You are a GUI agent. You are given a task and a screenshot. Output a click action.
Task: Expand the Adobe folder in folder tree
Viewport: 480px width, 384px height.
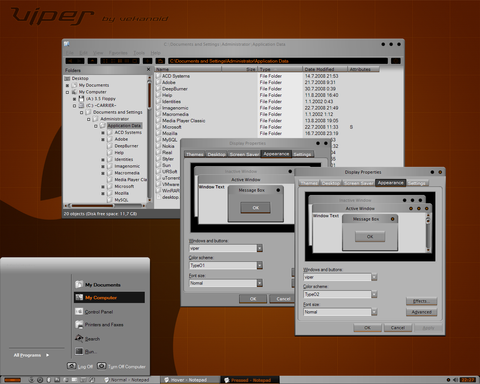pos(103,139)
